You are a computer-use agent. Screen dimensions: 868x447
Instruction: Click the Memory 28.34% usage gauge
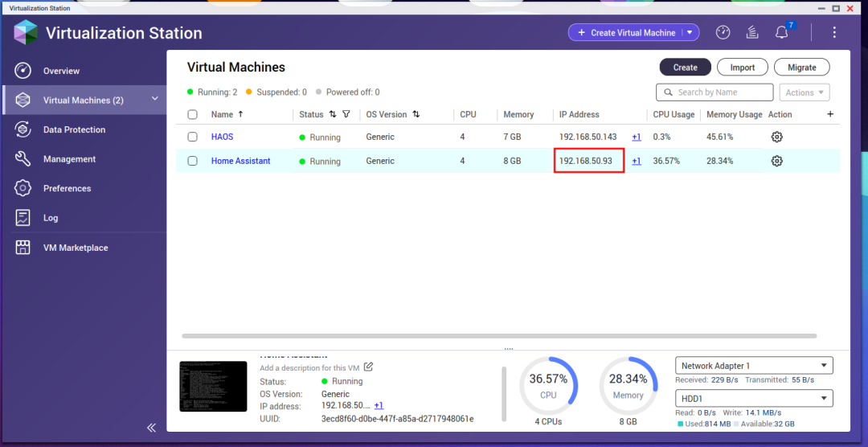click(628, 386)
